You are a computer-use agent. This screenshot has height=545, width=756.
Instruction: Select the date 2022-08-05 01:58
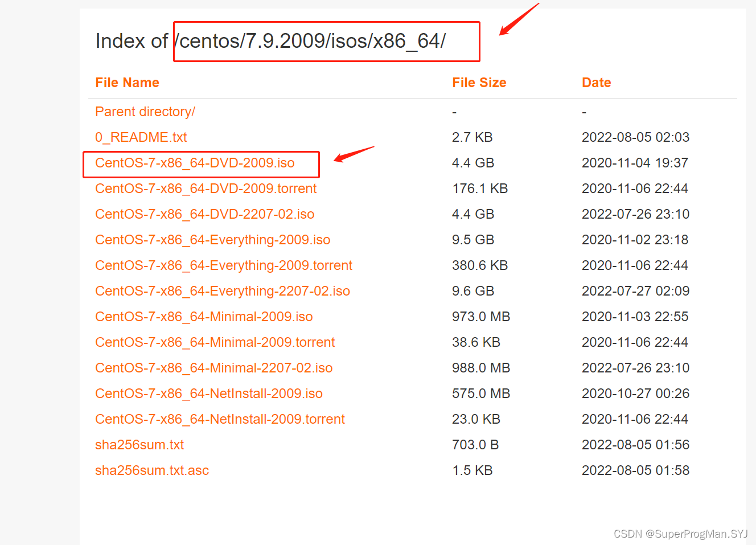(x=636, y=470)
